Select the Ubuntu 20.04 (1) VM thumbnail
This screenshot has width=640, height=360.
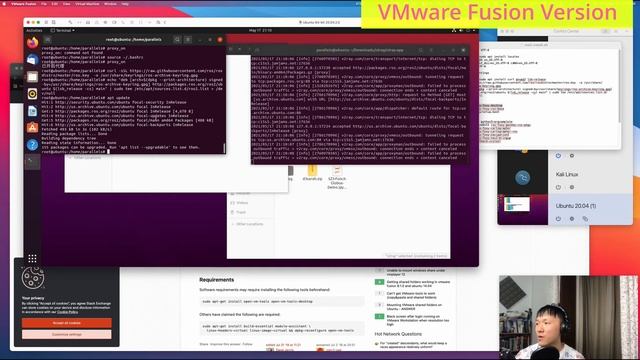[522, 209]
